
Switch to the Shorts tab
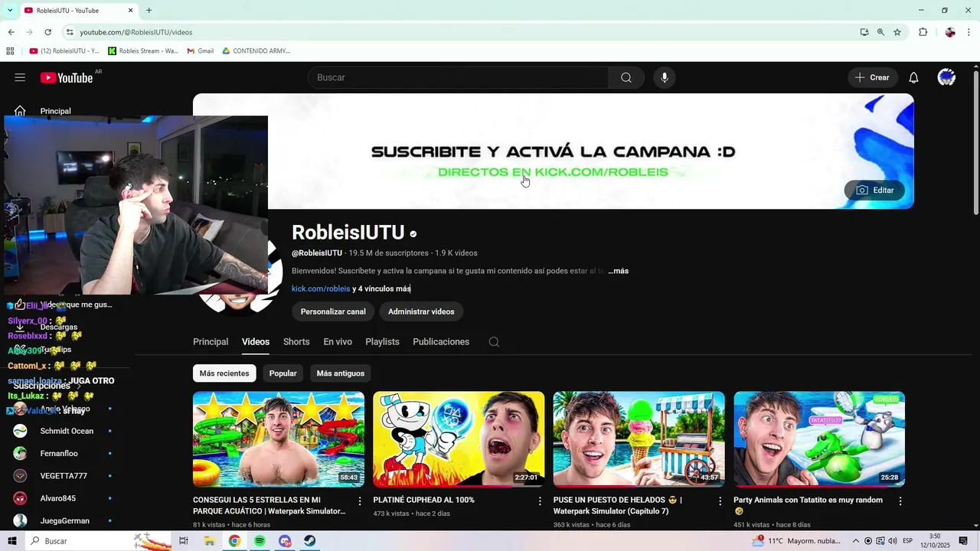click(296, 342)
